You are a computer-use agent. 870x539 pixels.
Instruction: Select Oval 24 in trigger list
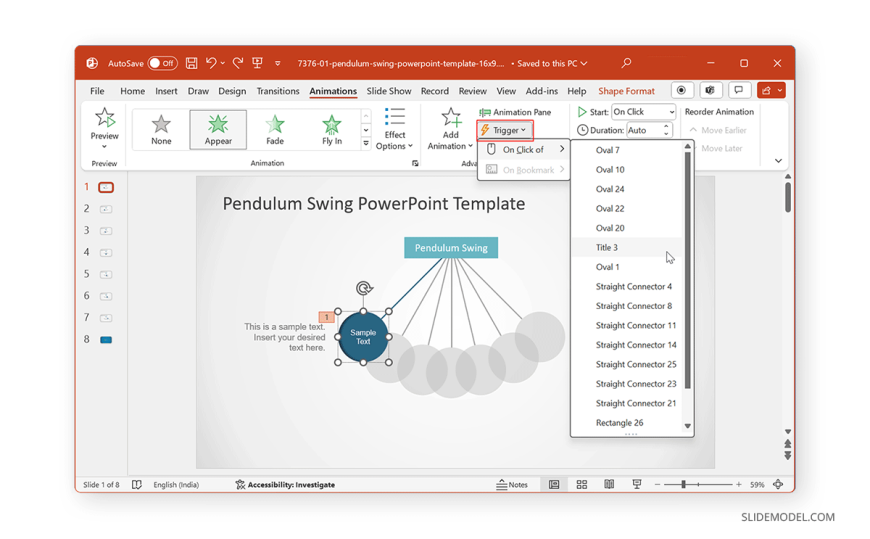[627, 189]
